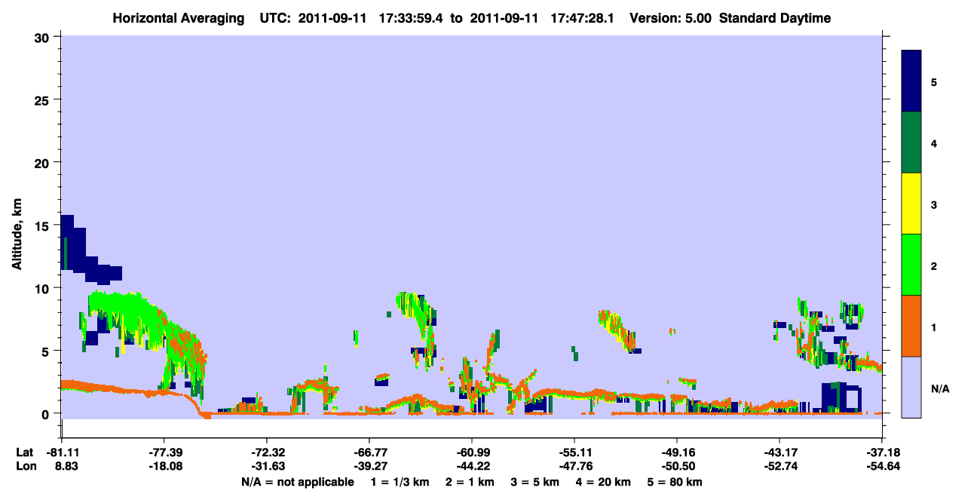The height and width of the screenshot is (503, 980).
Task: Click the latitude value -60.99
Action: 472,452
